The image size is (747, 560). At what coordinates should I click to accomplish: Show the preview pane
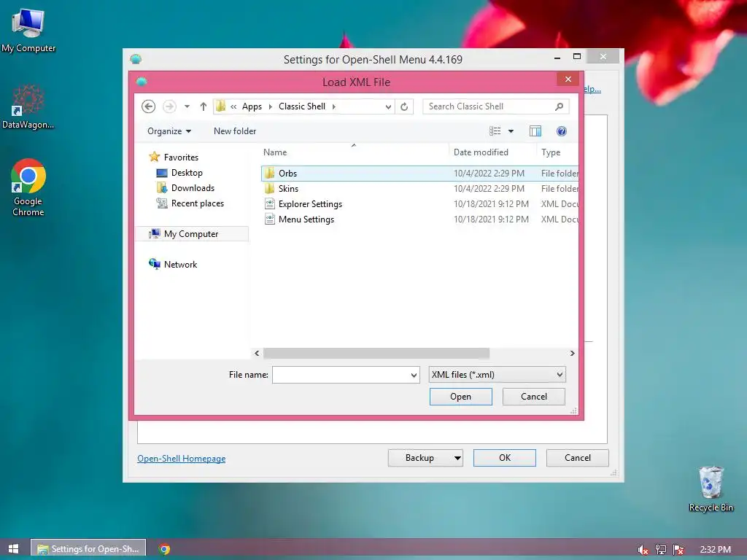tap(535, 131)
